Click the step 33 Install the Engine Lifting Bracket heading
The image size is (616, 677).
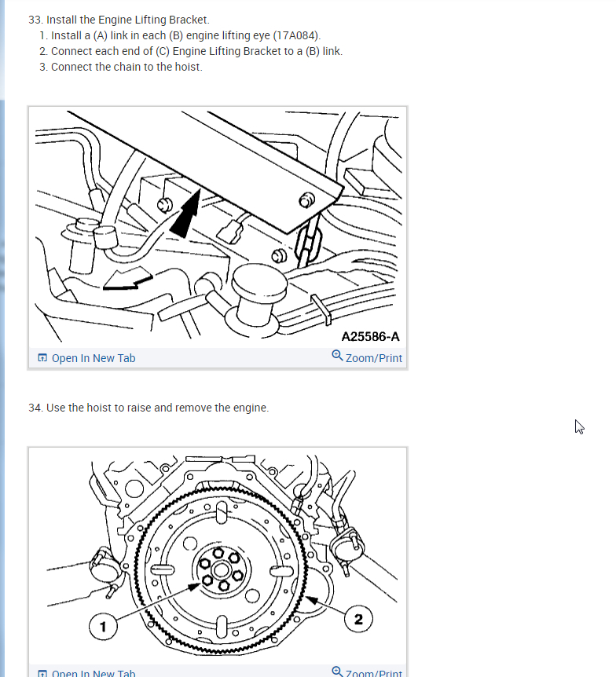pos(119,20)
